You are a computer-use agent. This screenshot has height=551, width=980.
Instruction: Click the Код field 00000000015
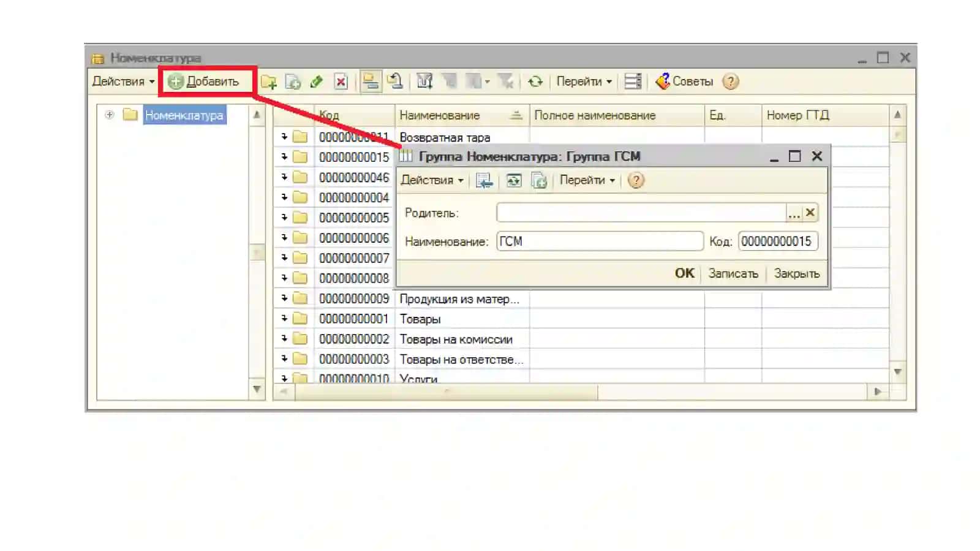pos(778,241)
